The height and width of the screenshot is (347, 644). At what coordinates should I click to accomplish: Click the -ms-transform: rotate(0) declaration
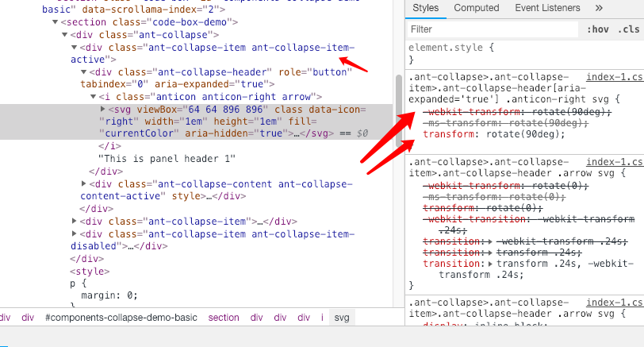tap(495, 197)
